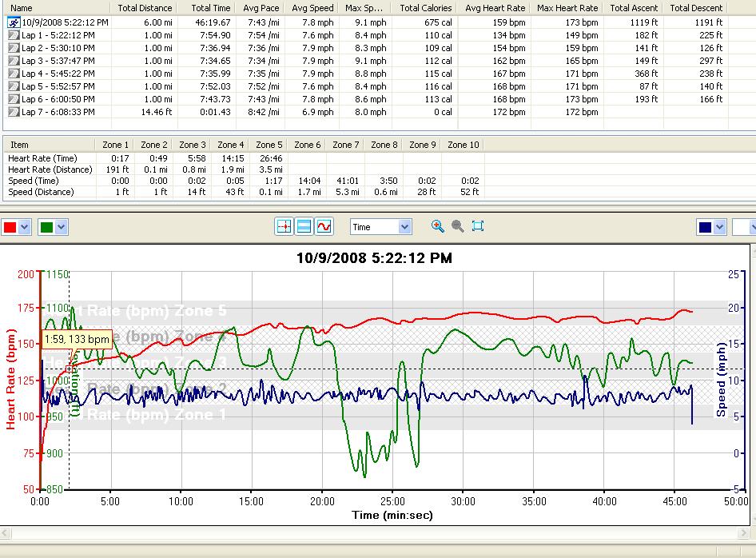The height and width of the screenshot is (558, 756).
Task: Open the navy speed color dropdown
Action: [720, 227]
